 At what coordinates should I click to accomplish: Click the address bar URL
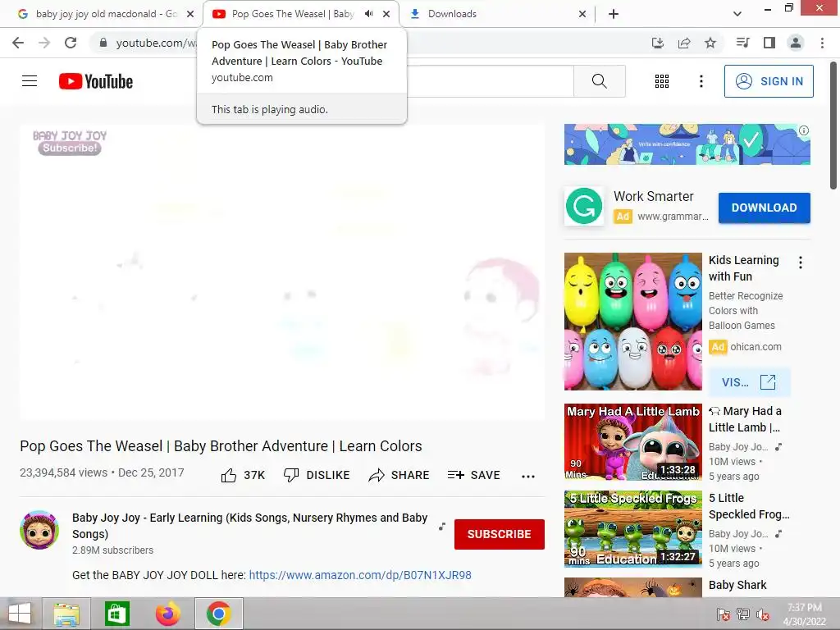[x=156, y=43]
